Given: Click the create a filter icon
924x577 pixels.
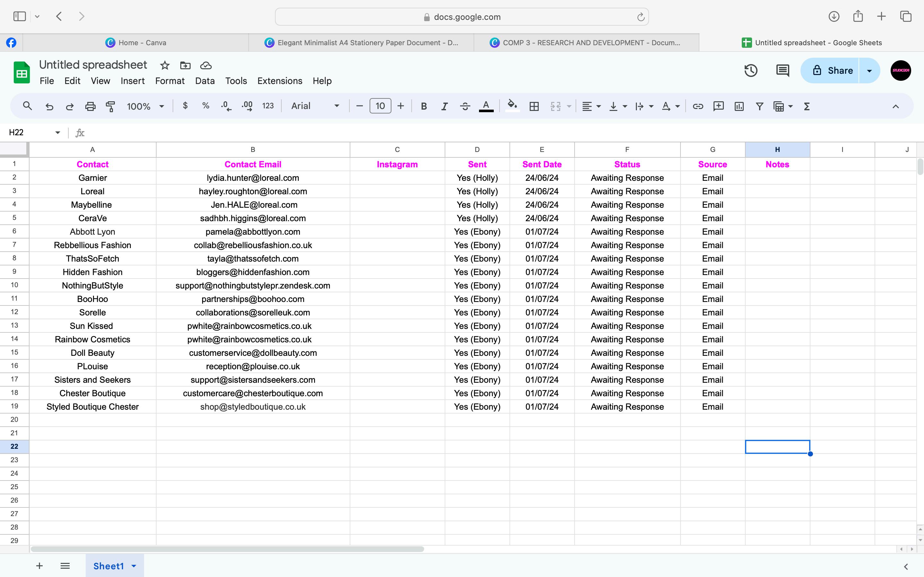Looking at the screenshot, I should 759,106.
